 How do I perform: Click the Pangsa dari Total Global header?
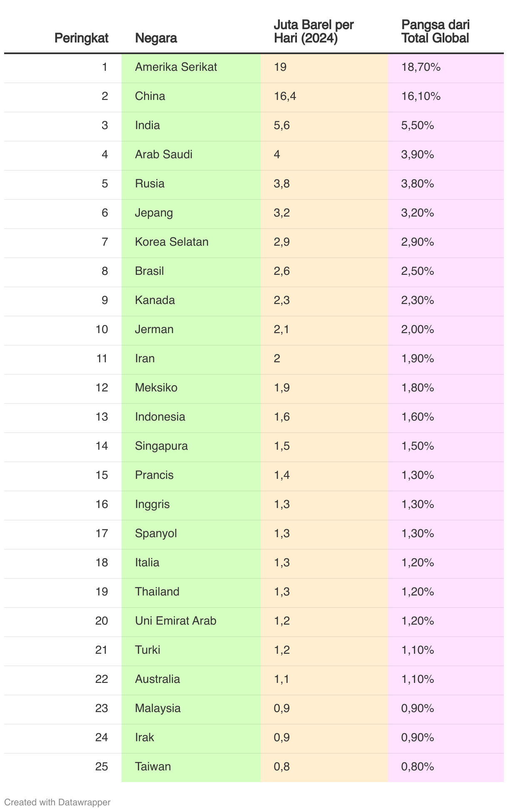(x=436, y=31)
